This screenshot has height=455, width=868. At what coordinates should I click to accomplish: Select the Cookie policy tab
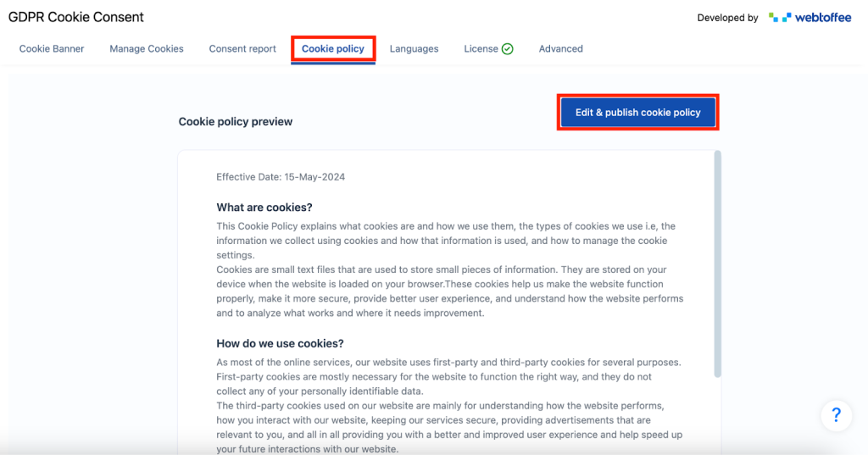click(x=333, y=49)
